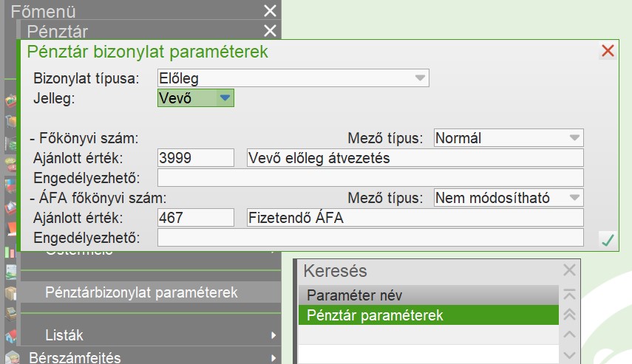Screen dimensions: 632x364
Task: Page up in the Keresés list
Action: [x=569, y=315]
